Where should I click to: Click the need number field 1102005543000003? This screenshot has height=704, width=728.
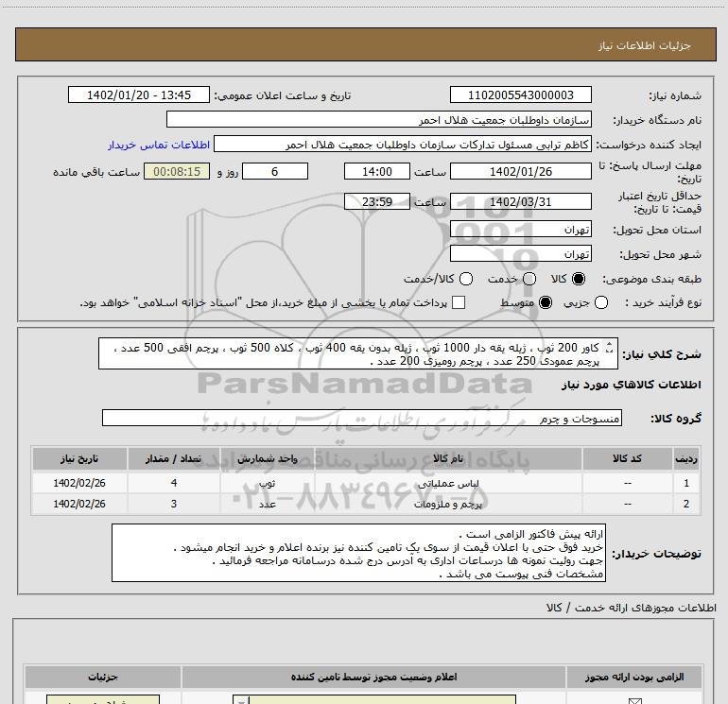(520, 94)
